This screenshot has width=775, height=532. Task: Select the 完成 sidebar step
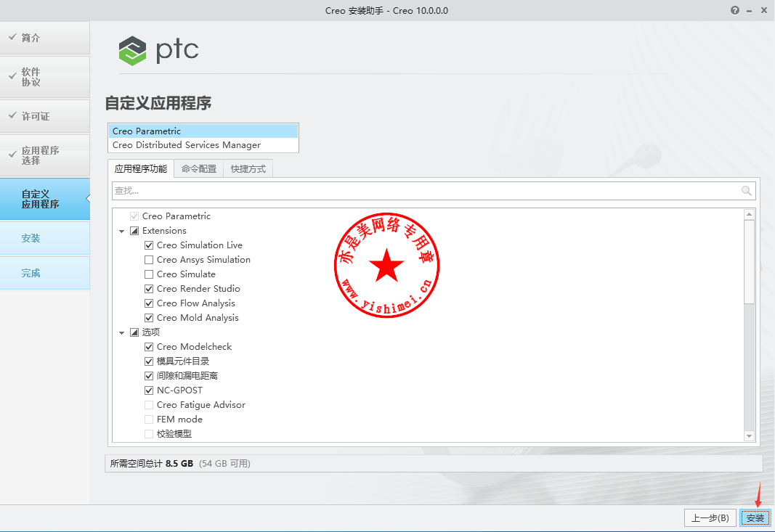point(45,273)
